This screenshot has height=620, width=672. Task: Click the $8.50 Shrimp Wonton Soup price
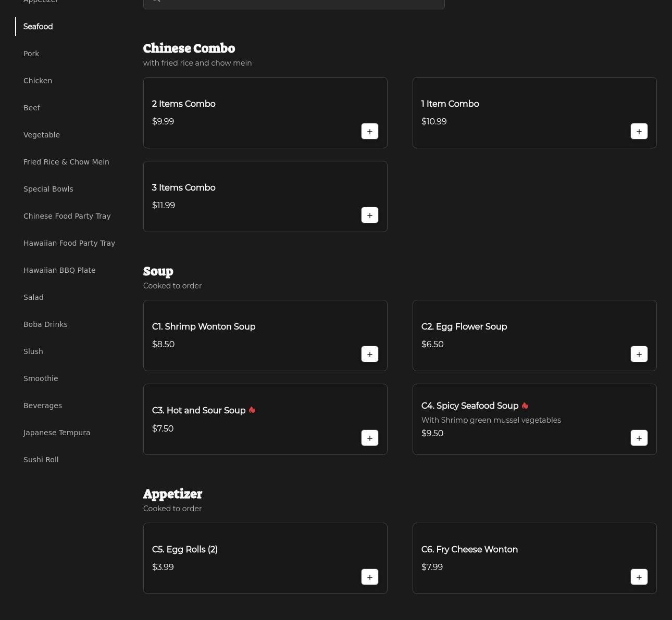(163, 344)
